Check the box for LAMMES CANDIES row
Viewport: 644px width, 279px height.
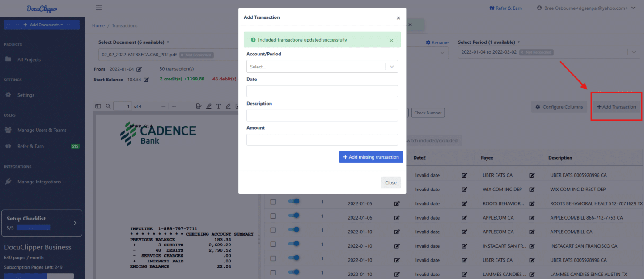[x=273, y=273]
